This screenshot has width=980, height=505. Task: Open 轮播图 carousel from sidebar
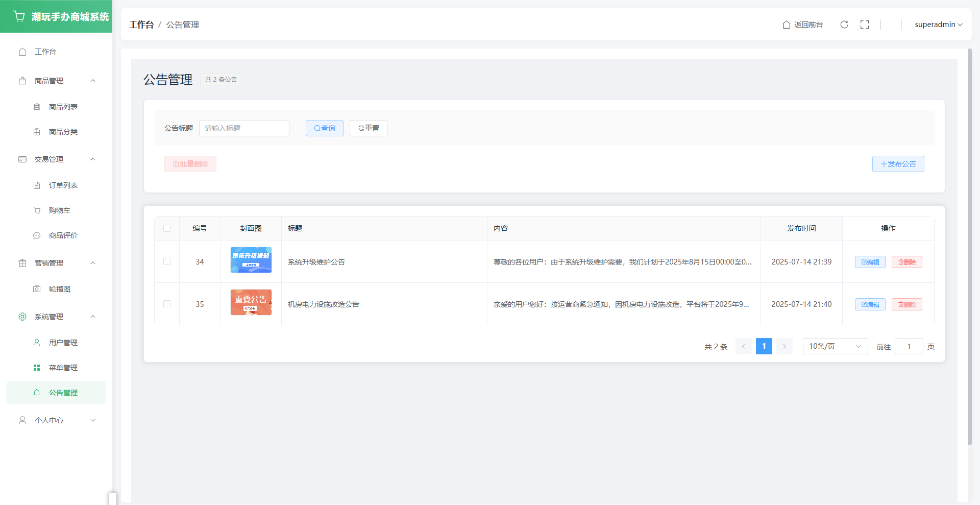coord(59,289)
